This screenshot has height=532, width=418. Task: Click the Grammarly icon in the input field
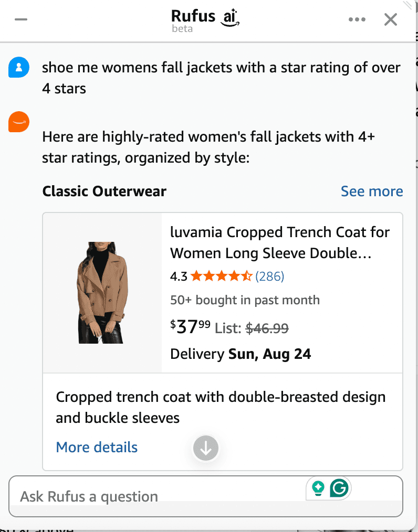pos(340,488)
